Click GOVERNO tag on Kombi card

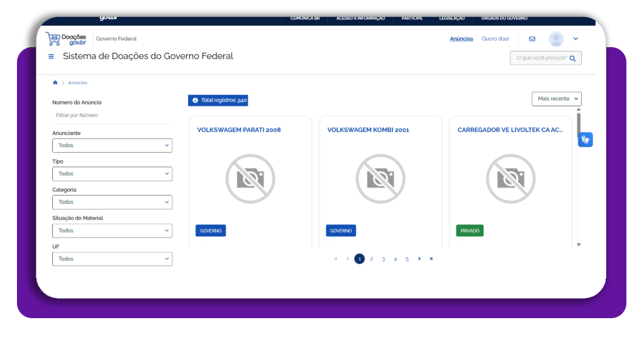pos(341,231)
